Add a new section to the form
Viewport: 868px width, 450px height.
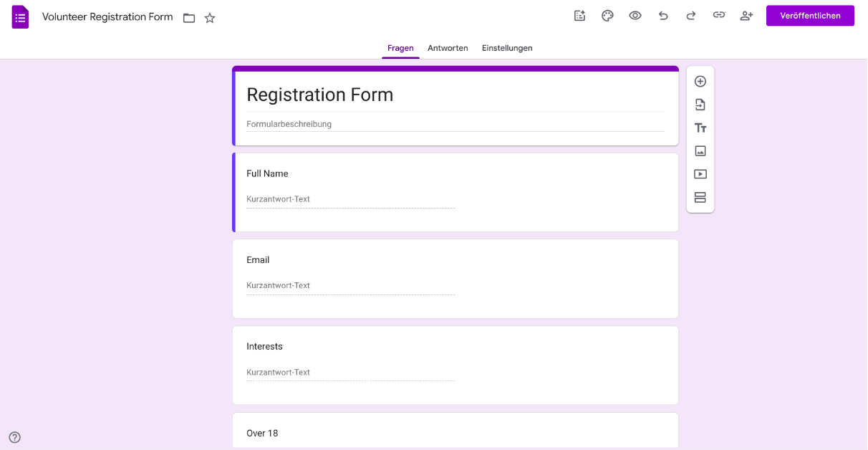coord(700,196)
